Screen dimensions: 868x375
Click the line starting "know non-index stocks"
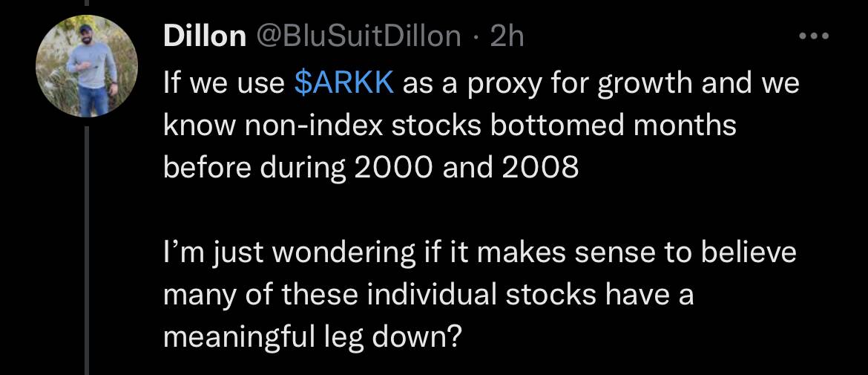point(450,125)
